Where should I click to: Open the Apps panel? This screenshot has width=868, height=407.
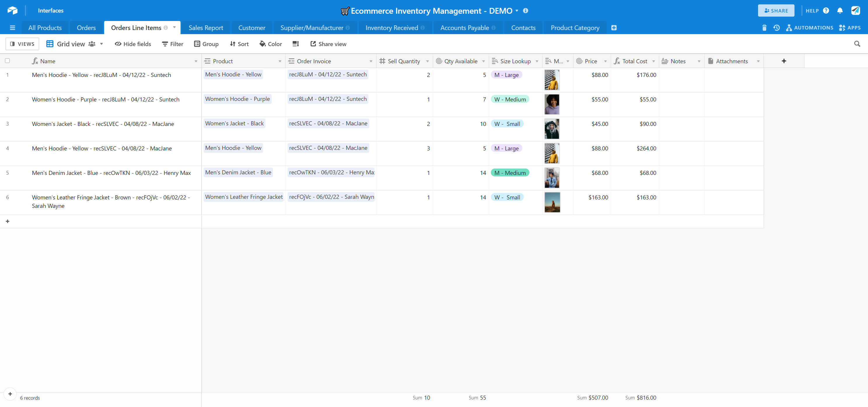(x=850, y=28)
